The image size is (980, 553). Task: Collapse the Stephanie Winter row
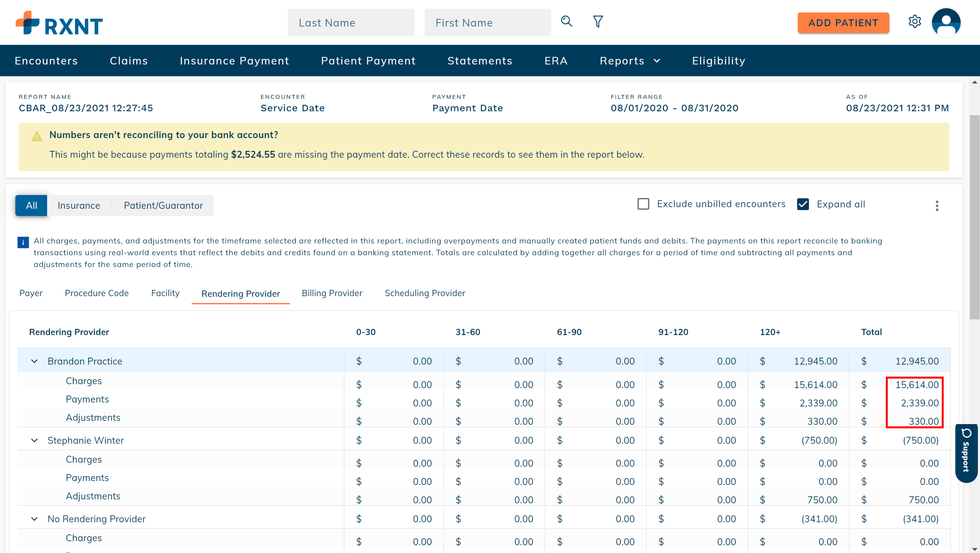(34, 440)
